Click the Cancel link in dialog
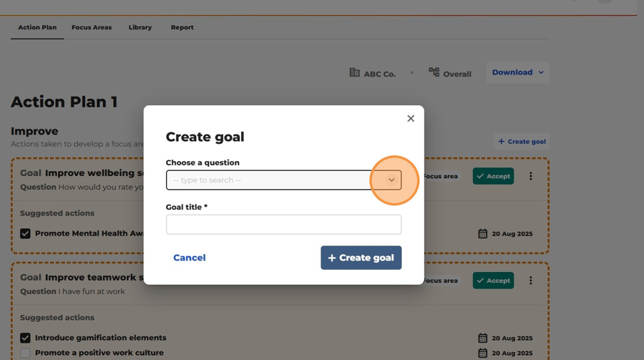Image resolution: width=644 pixels, height=360 pixels. 190,258
